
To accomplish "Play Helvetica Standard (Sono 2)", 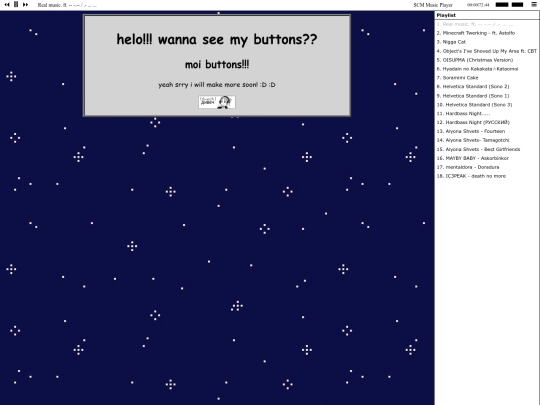I will [487, 86].
